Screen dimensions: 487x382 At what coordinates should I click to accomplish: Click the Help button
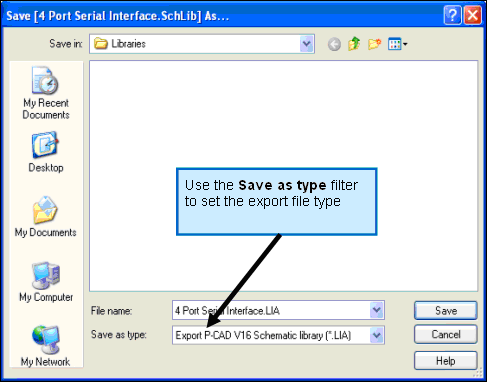click(x=446, y=361)
